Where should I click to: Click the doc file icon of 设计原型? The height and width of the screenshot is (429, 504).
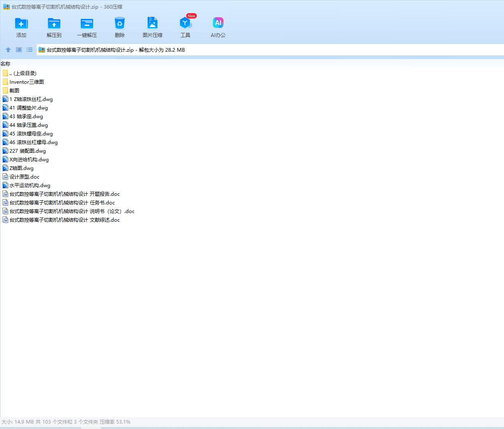coord(5,177)
